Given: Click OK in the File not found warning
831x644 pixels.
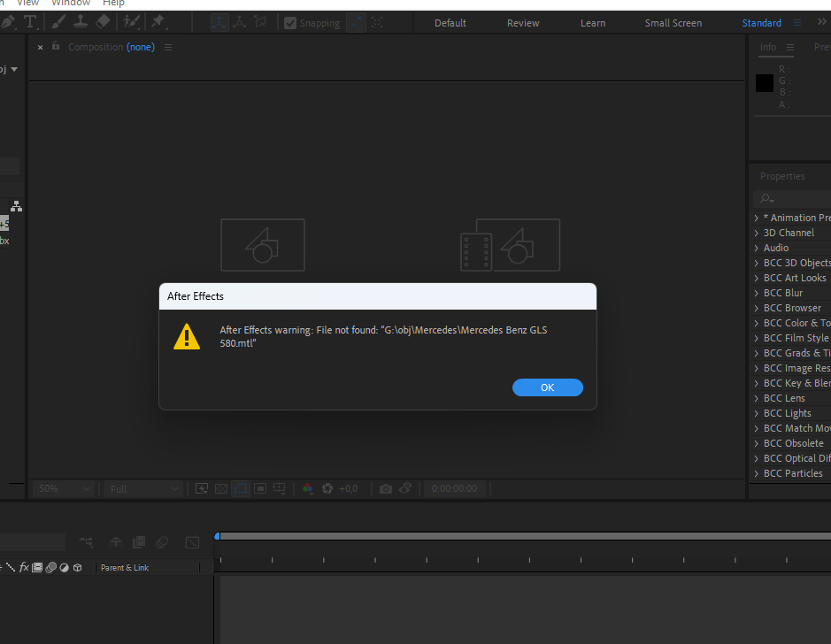Looking at the screenshot, I should 547,387.
